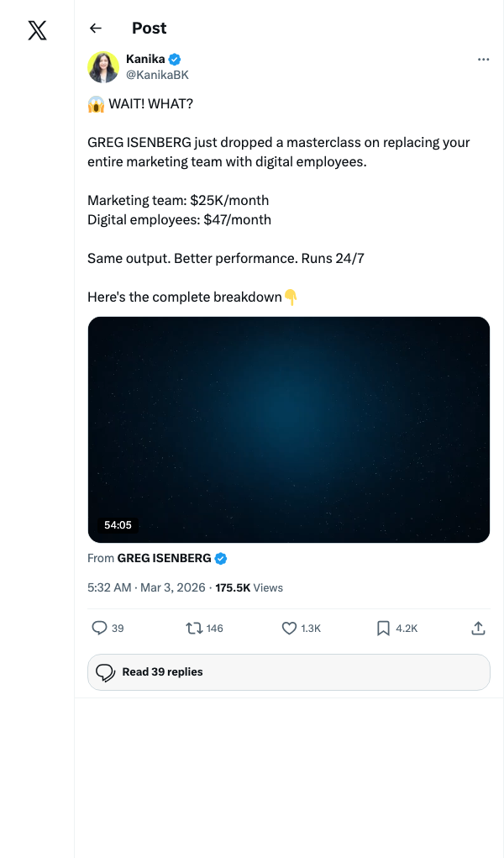Viewport: 504px width, 858px height.
Task: Click the back arrow
Action: pyautogui.click(x=95, y=28)
